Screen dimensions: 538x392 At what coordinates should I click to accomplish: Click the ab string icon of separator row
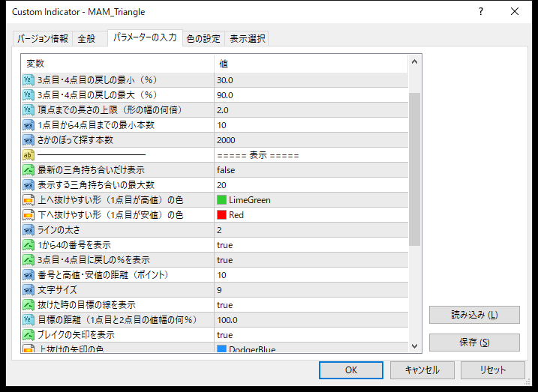[29, 155]
